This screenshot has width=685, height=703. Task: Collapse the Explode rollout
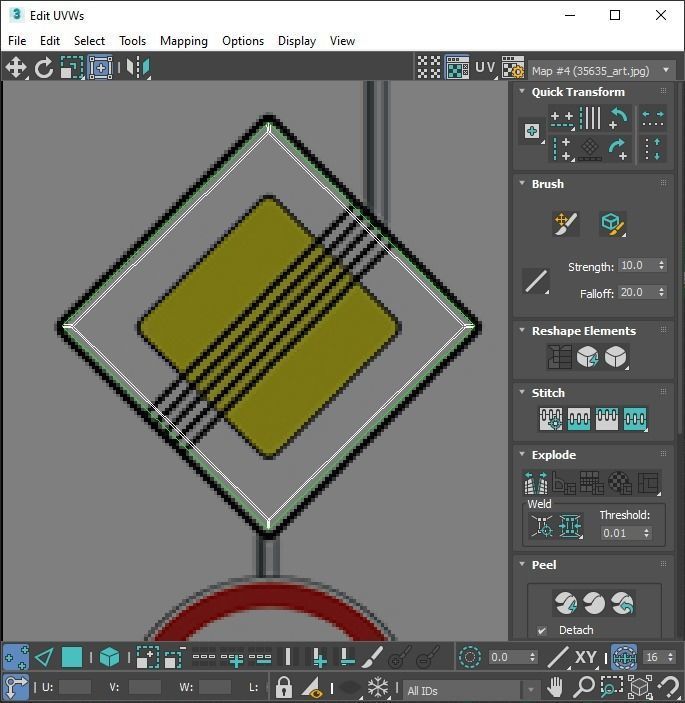(x=522, y=454)
